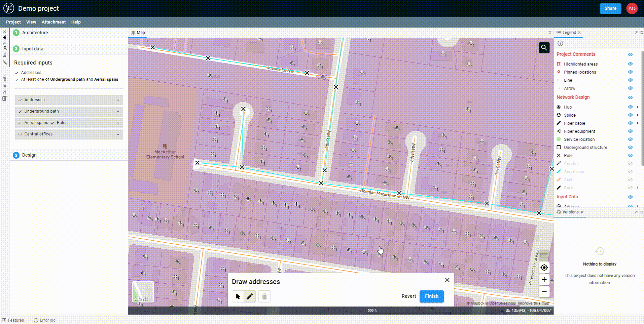Click the app logo next to Demo project
644x324 pixels.
pos(8,8)
